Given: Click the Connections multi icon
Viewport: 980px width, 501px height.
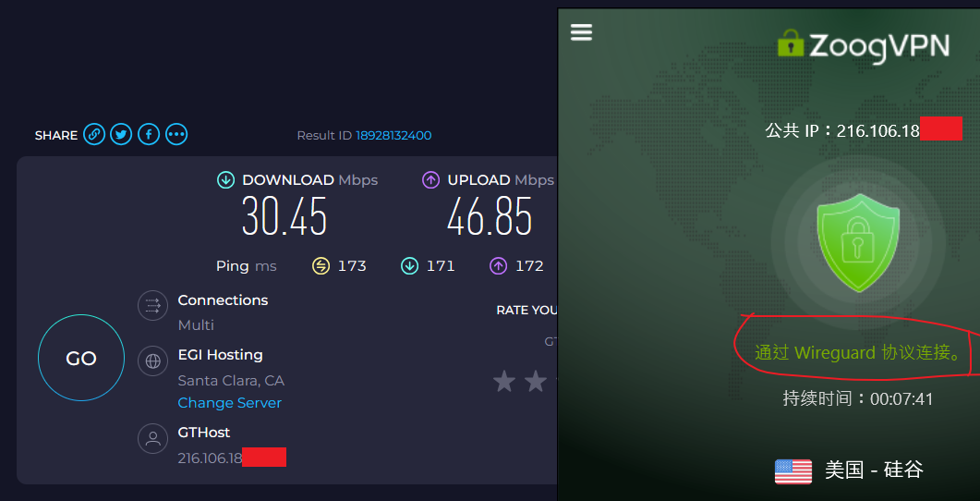Looking at the screenshot, I should coord(152,306).
